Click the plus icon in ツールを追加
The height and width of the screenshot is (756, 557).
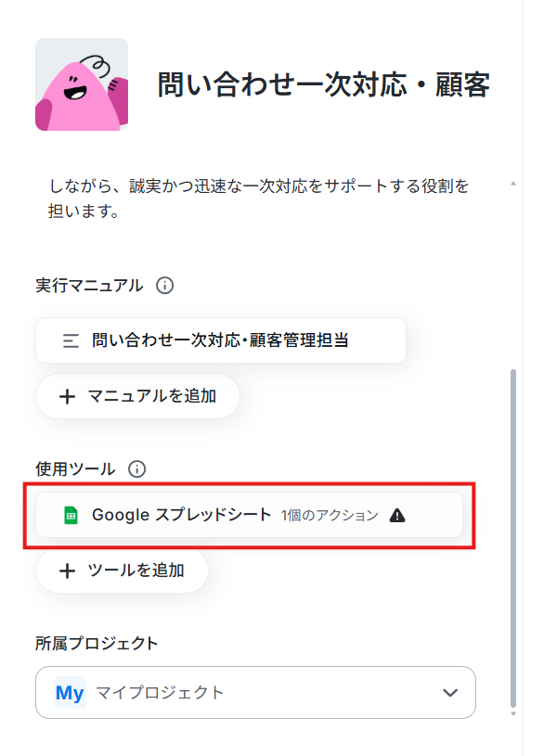click(x=67, y=570)
